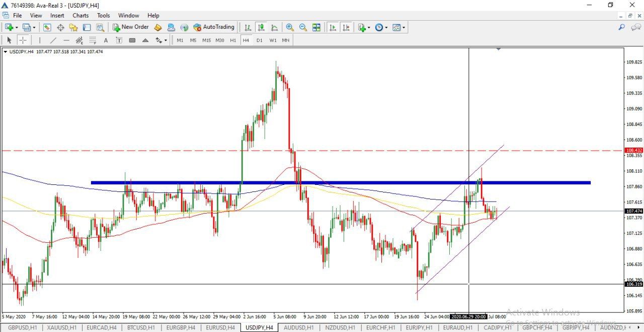Click the search magnifier icon
Viewport: 644px width, 332px height.
coord(622,27)
